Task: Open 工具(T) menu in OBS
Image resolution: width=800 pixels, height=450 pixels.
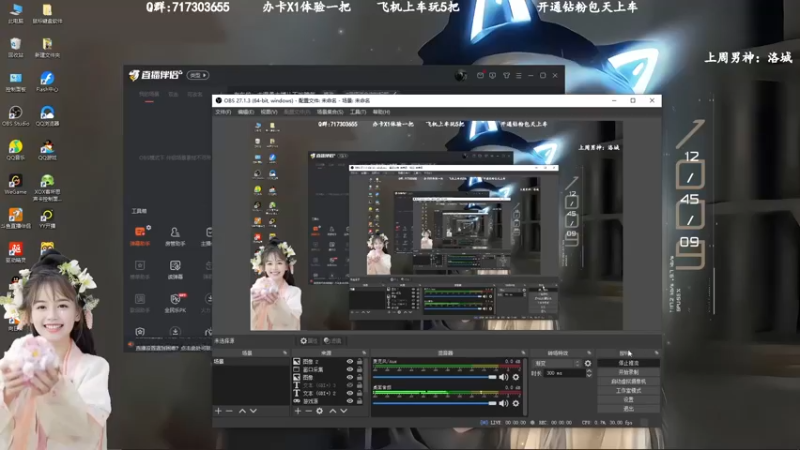Action: click(x=358, y=112)
